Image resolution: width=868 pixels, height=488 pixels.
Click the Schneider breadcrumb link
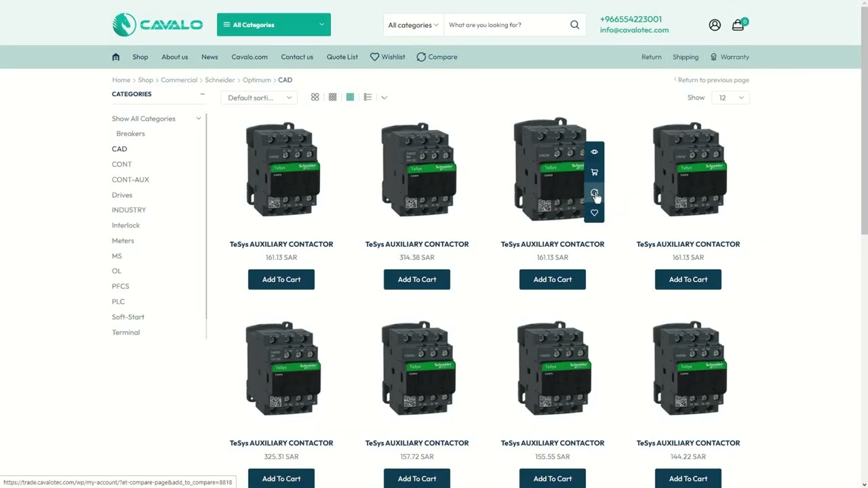(x=220, y=80)
